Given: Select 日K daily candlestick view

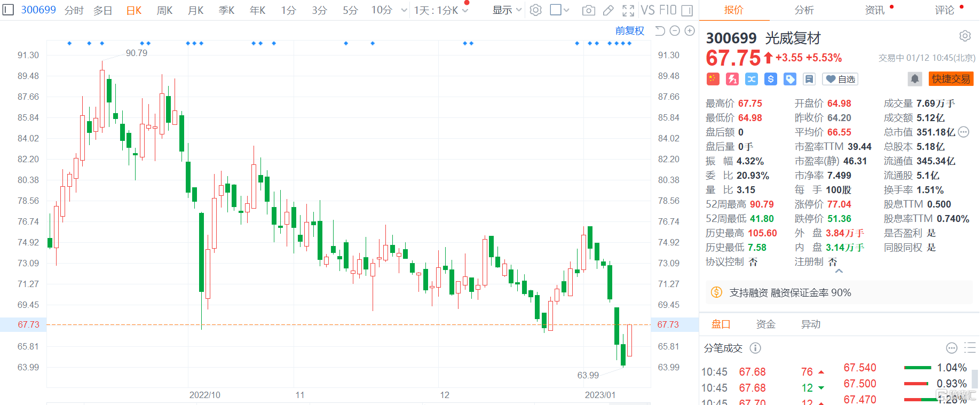Looking at the screenshot, I should [x=134, y=10].
